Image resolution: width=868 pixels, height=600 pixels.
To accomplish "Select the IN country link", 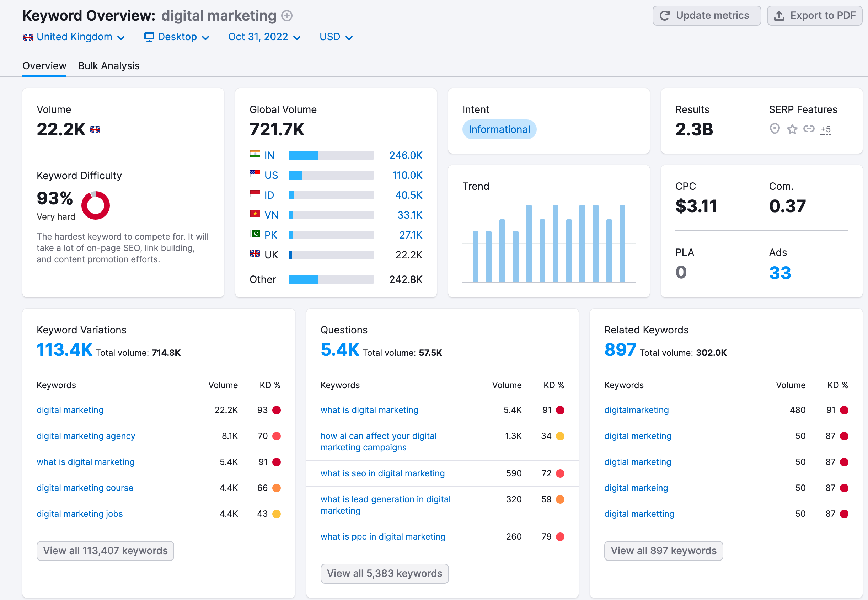I will [269, 155].
